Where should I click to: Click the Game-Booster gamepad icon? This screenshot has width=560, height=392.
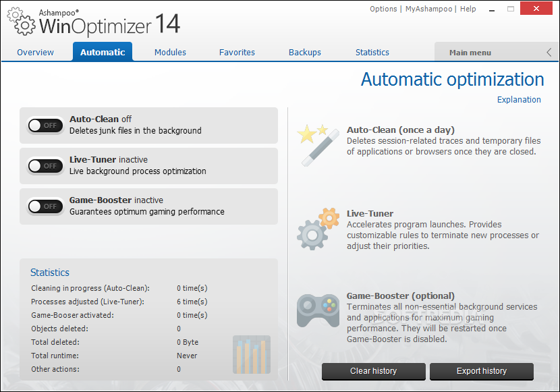pyautogui.click(x=318, y=310)
